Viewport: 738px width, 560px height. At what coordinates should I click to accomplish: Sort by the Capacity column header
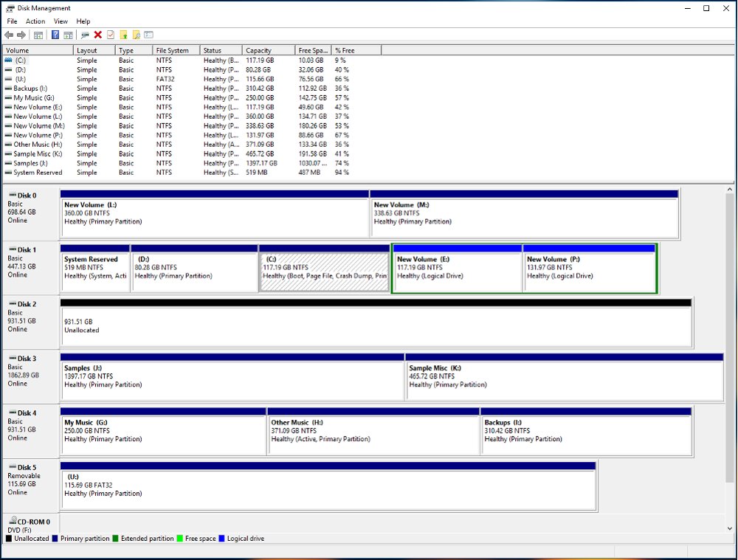[269, 50]
